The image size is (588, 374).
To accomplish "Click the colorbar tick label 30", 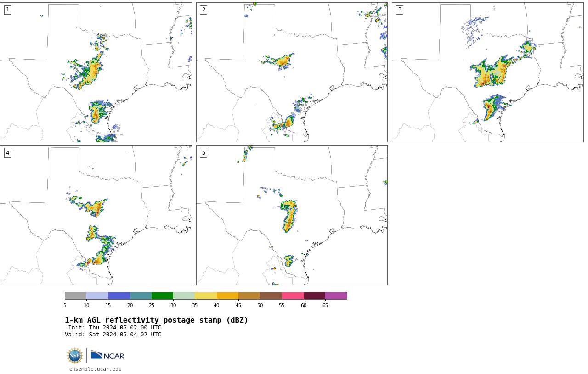I will click(x=173, y=306).
